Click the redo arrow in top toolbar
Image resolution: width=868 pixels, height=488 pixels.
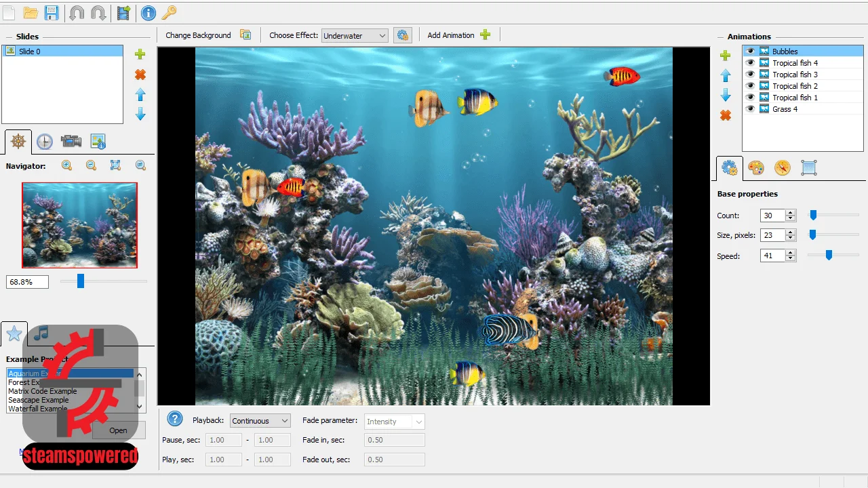click(x=98, y=12)
